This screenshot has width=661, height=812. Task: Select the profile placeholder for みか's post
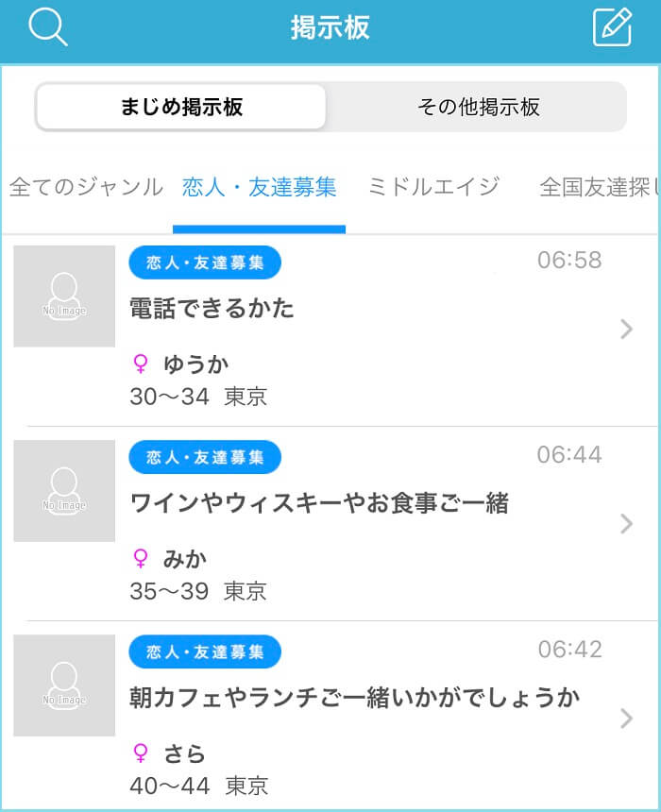pos(64,491)
